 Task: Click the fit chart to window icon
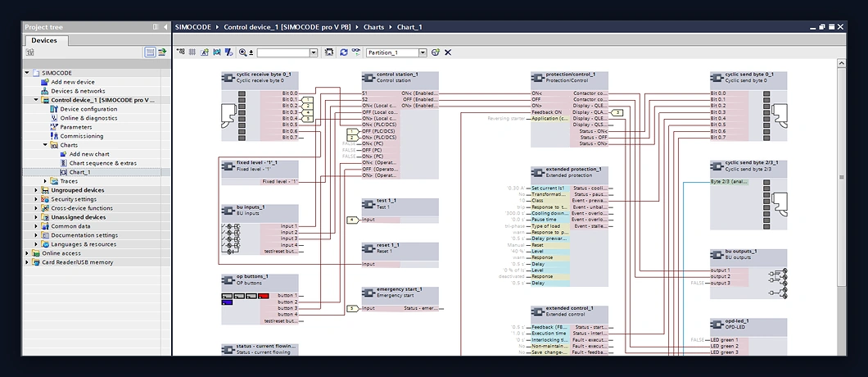coord(329,52)
